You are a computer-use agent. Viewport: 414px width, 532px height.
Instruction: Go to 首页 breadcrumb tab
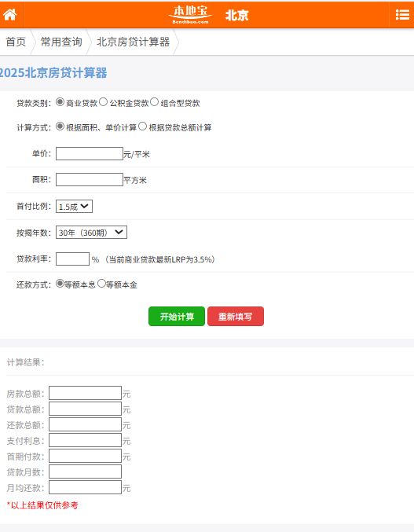click(16, 42)
